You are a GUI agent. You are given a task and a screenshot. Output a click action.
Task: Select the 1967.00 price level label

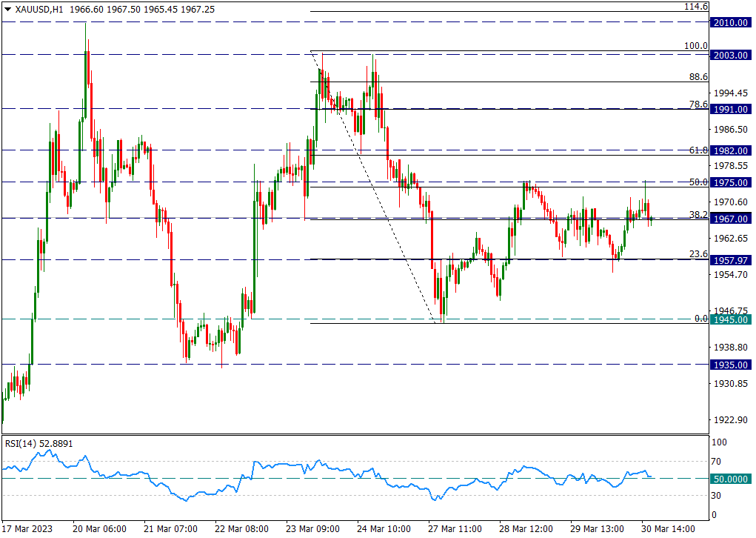(x=731, y=219)
